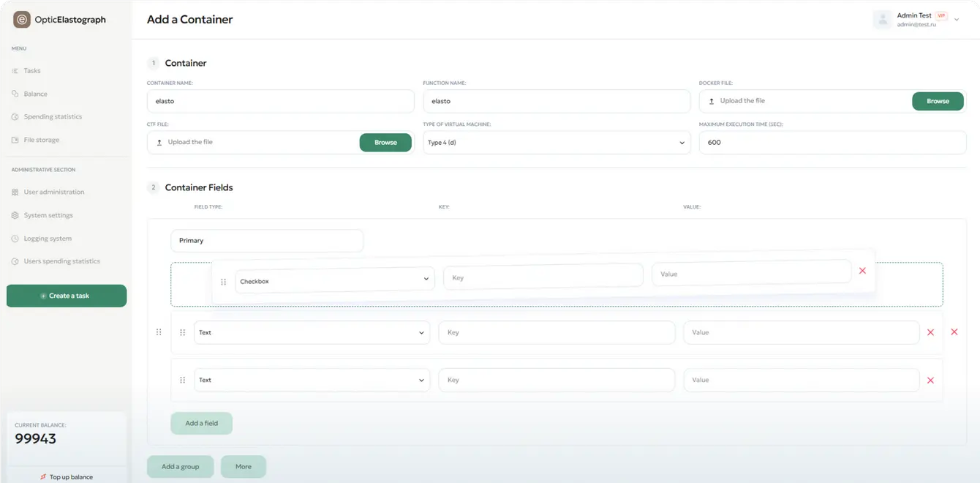
Task: Click the Create a task button
Action: point(67,296)
